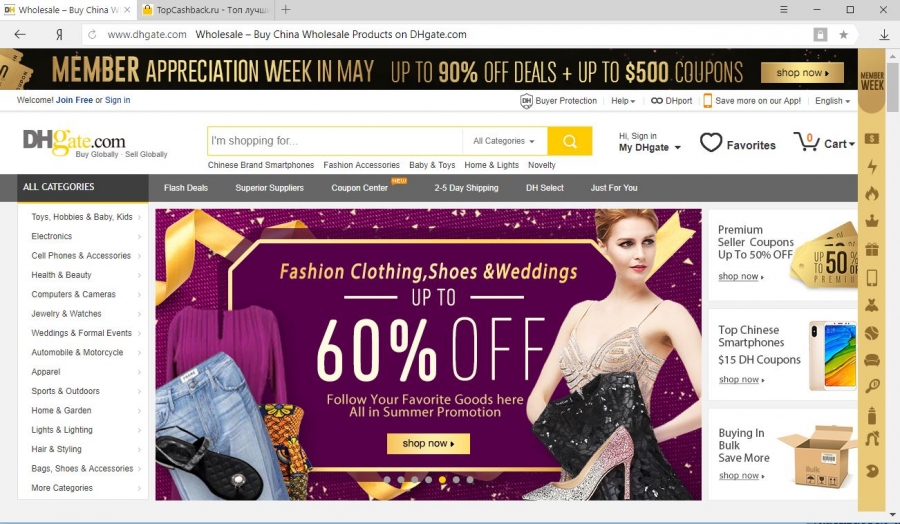Select the fifth carousel dot indicator
The image size is (900, 524).
click(x=442, y=480)
